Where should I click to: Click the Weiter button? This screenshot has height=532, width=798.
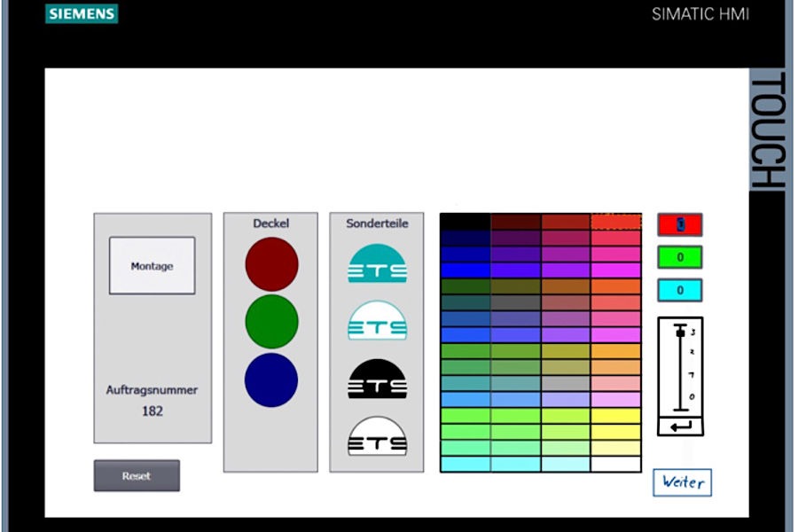(x=682, y=482)
